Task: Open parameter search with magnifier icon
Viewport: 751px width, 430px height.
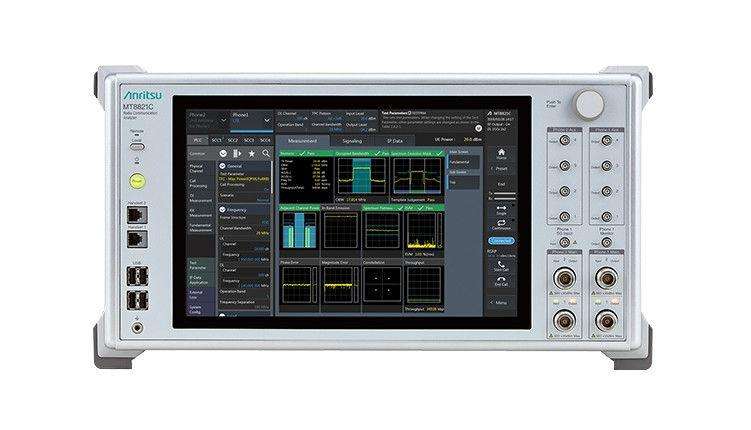Action: coord(266,153)
